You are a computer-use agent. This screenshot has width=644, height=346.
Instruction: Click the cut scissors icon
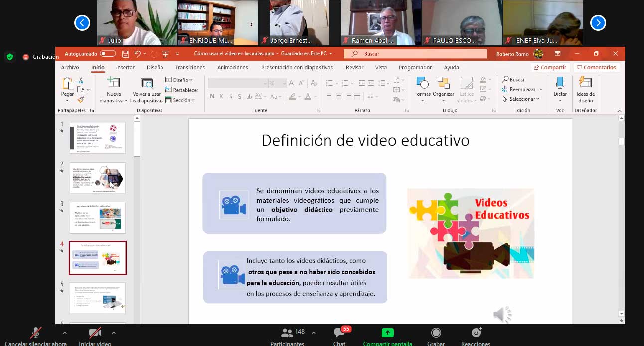(x=81, y=80)
